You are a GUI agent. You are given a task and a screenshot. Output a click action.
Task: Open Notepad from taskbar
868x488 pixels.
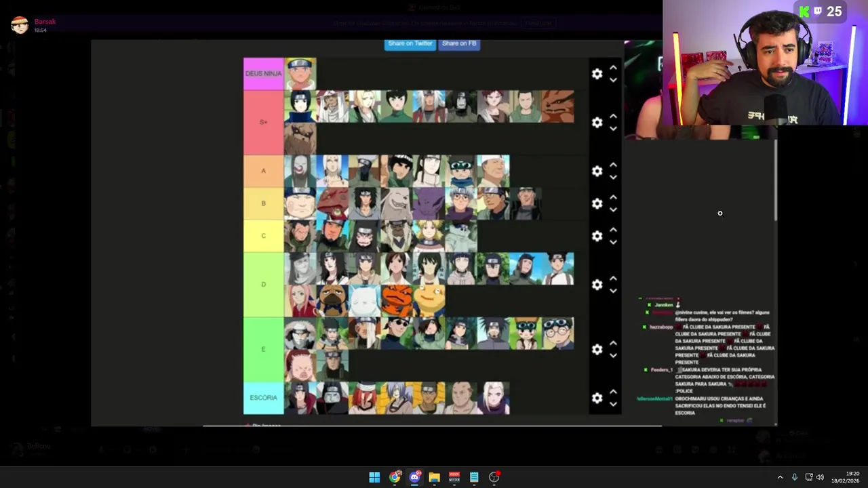click(474, 477)
